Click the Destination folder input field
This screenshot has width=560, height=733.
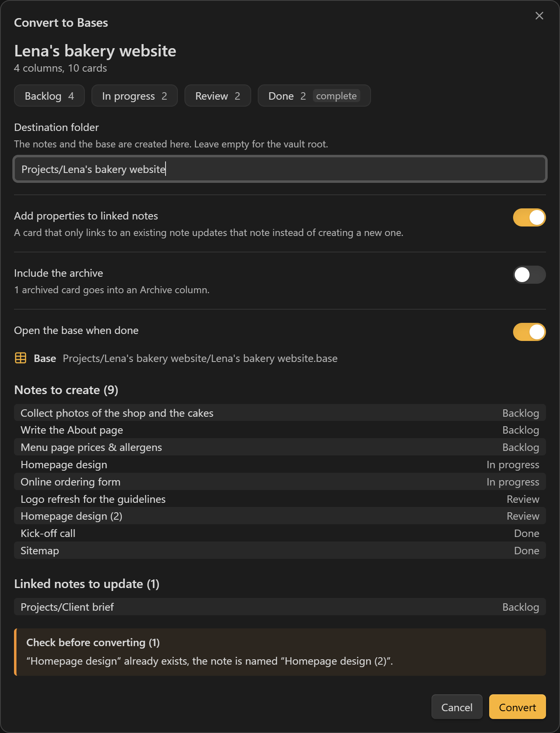point(280,169)
